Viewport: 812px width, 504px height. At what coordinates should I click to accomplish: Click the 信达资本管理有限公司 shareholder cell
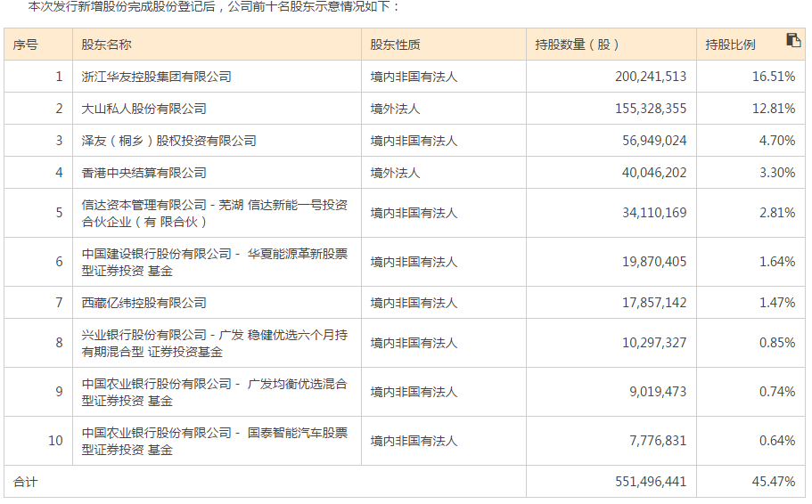pos(215,213)
